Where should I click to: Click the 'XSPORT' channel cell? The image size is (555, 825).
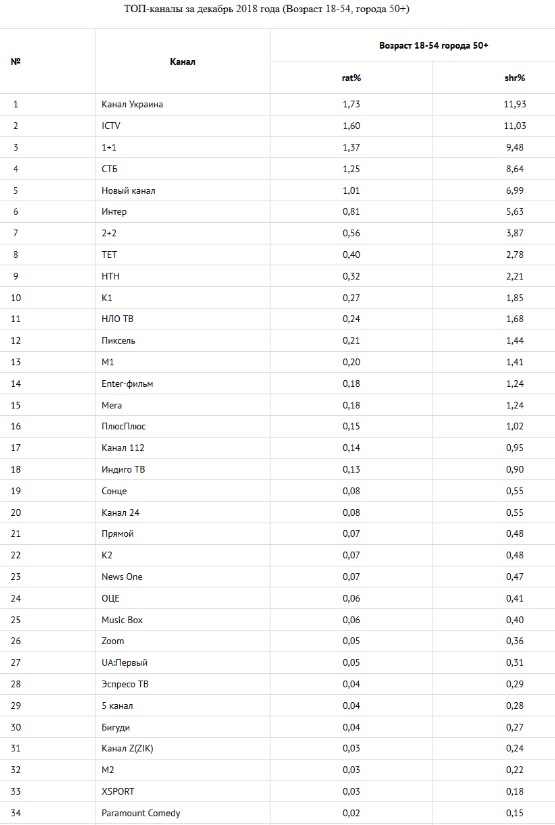click(x=118, y=791)
